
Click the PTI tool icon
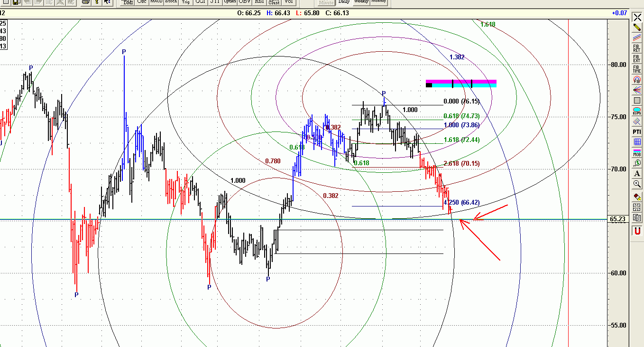(636, 131)
